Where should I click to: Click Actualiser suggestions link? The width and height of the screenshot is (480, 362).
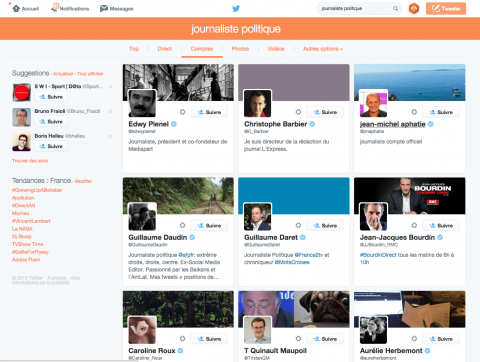tap(63, 74)
